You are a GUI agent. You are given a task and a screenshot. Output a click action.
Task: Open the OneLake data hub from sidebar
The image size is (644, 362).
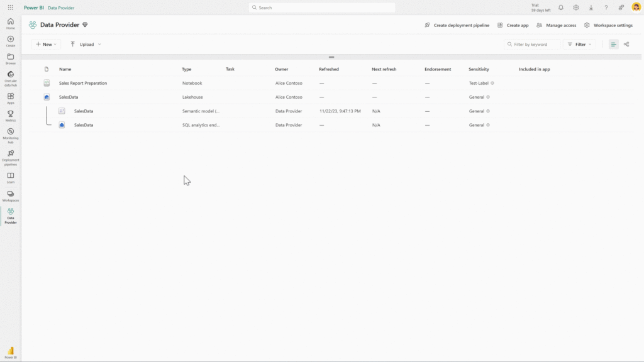(10, 75)
